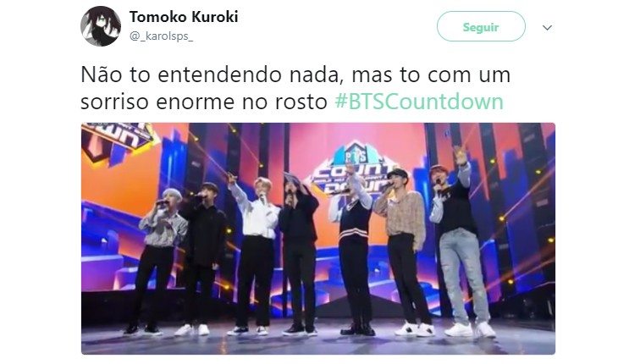Click the stage floor area in the photo

click(x=318, y=342)
